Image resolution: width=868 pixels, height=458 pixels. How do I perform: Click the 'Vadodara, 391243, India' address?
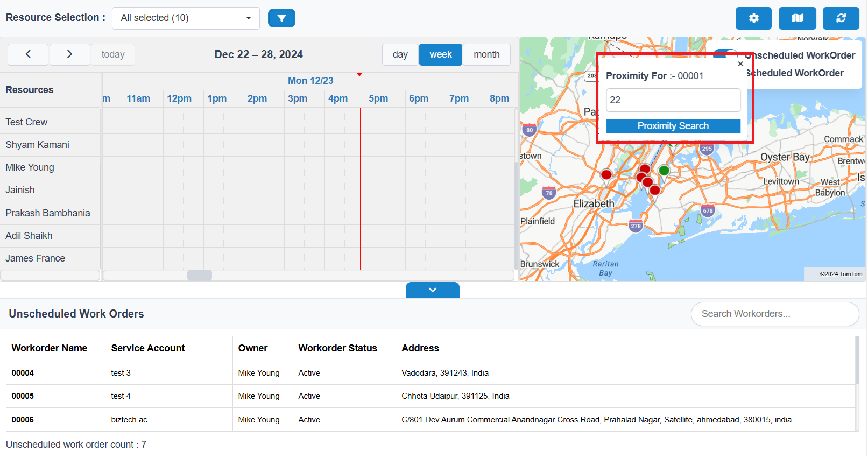(x=445, y=373)
